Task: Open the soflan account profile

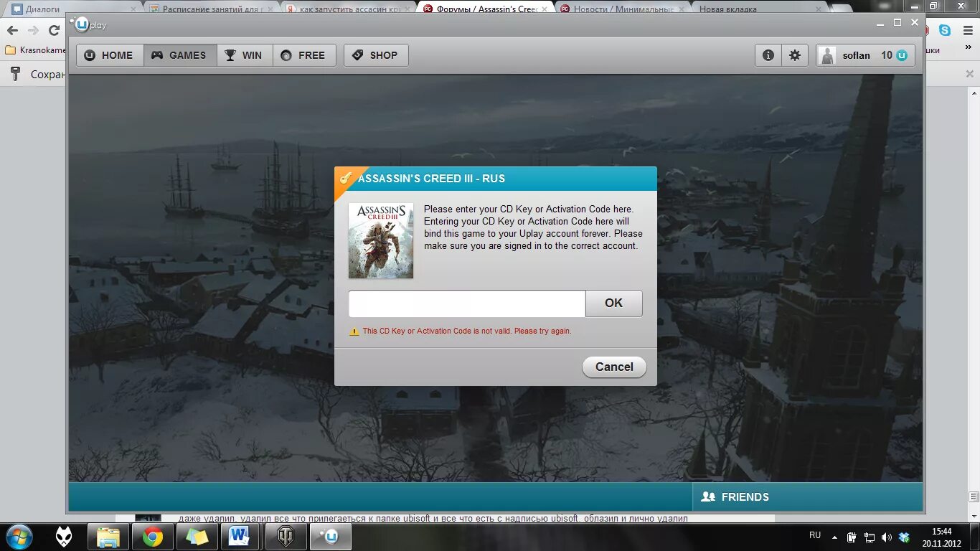Action: coord(856,55)
